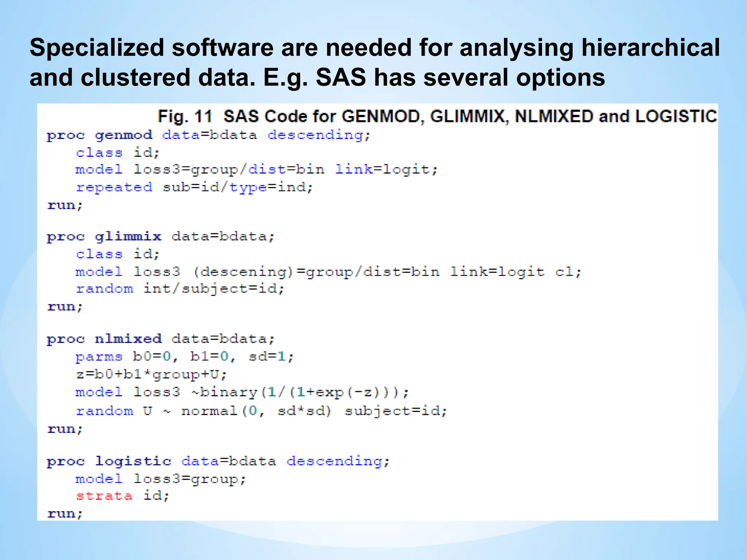Image resolution: width=747 pixels, height=560 pixels.
Task: Click the line 'random int/subject=id;'
Action: tap(180, 289)
